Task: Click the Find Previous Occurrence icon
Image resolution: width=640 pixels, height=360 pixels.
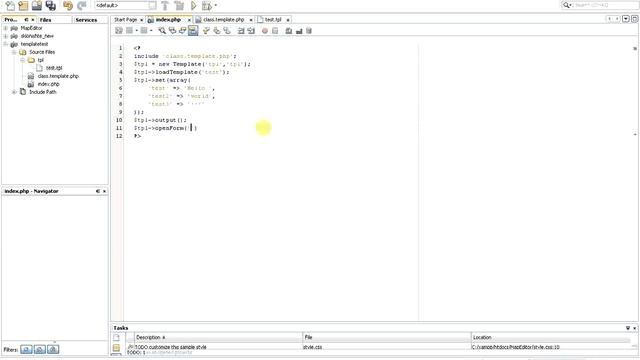Action: (x=172, y=31)
